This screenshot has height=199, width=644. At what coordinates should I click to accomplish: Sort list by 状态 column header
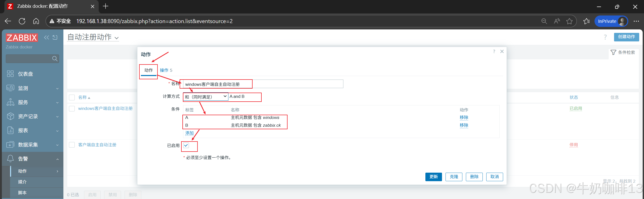[x=574, y=97]
